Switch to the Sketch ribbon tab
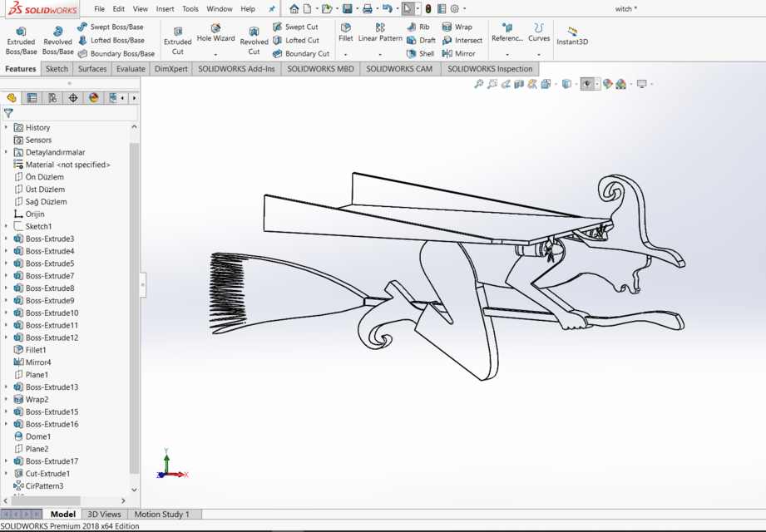The image size is (766, 532). (56, 68)
